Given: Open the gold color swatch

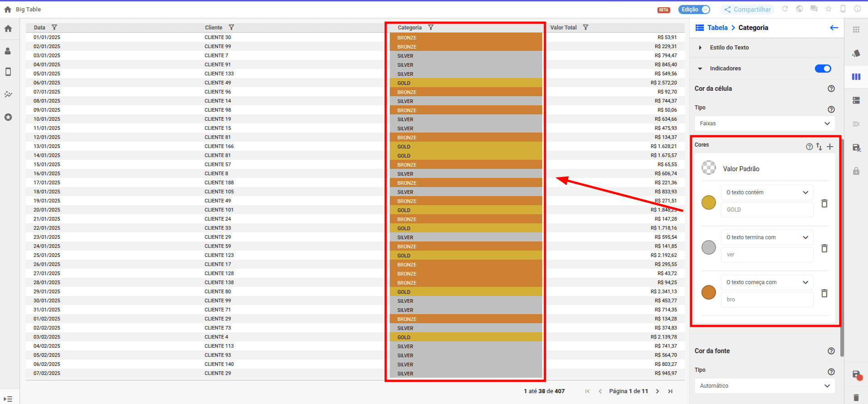Looking at the screenshot, I should 709,202.
